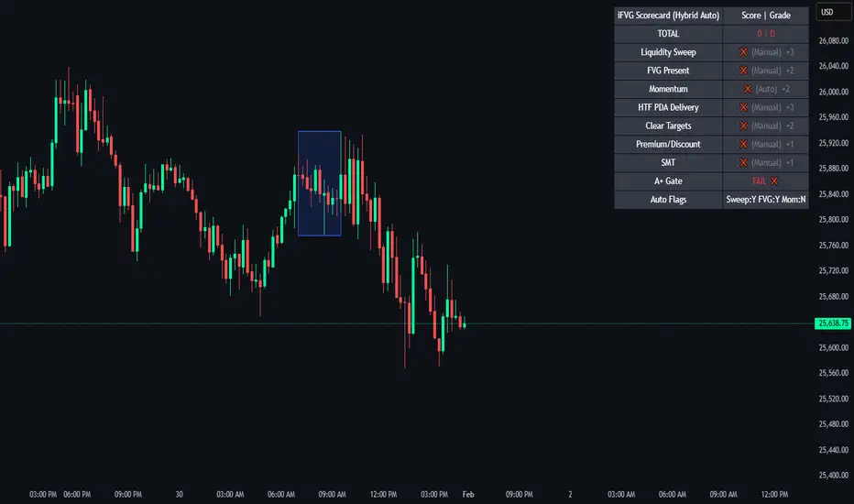This screenshot has height=504, width=854.
Task: Click the Score | Grade header cell
Action: 766,16
